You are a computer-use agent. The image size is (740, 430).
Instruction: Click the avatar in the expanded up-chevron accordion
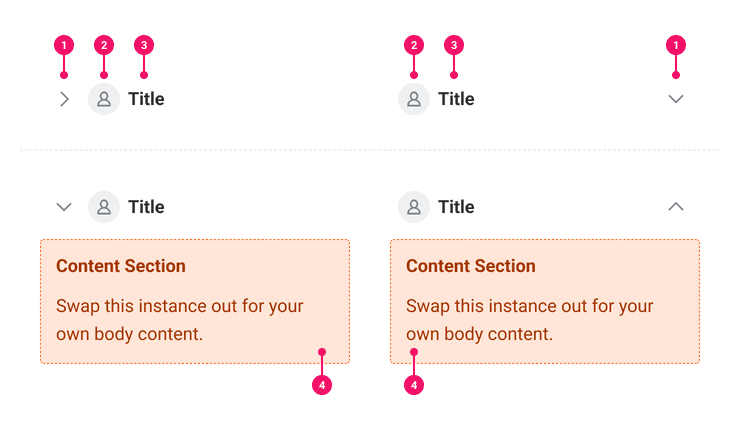coord(414,207)
